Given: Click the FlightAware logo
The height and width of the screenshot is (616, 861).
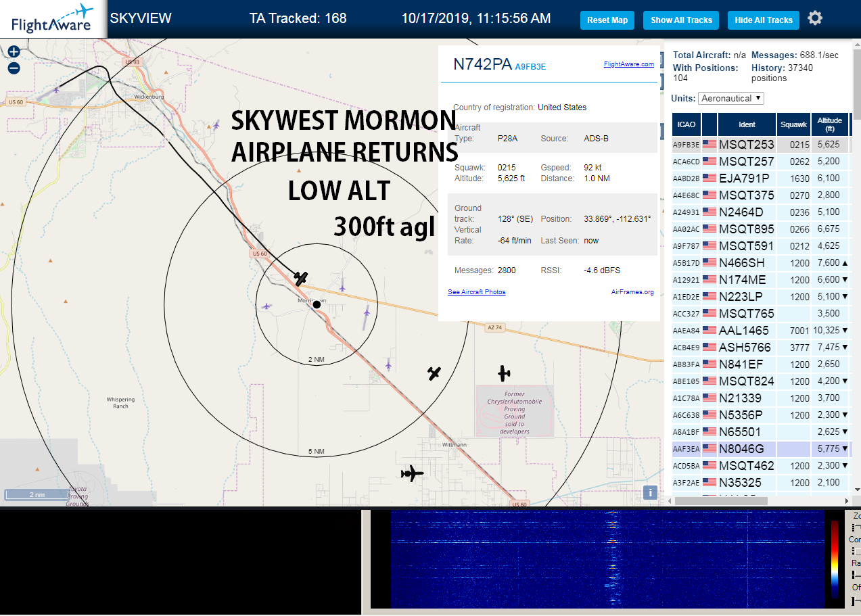Looking at the screenshot, I should (53, 18).
